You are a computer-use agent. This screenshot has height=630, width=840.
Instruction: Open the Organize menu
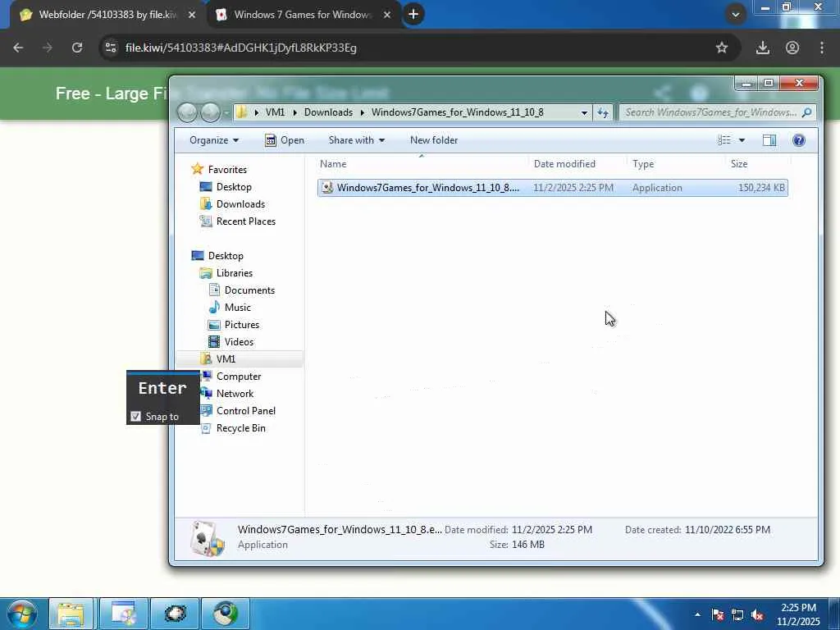click(x=214, y=140)
